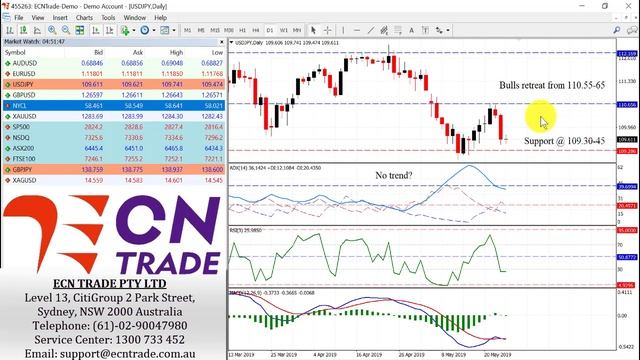Select the horizontal line drawing tool
This screenshot has width=640, height=360.
point(357,30)
